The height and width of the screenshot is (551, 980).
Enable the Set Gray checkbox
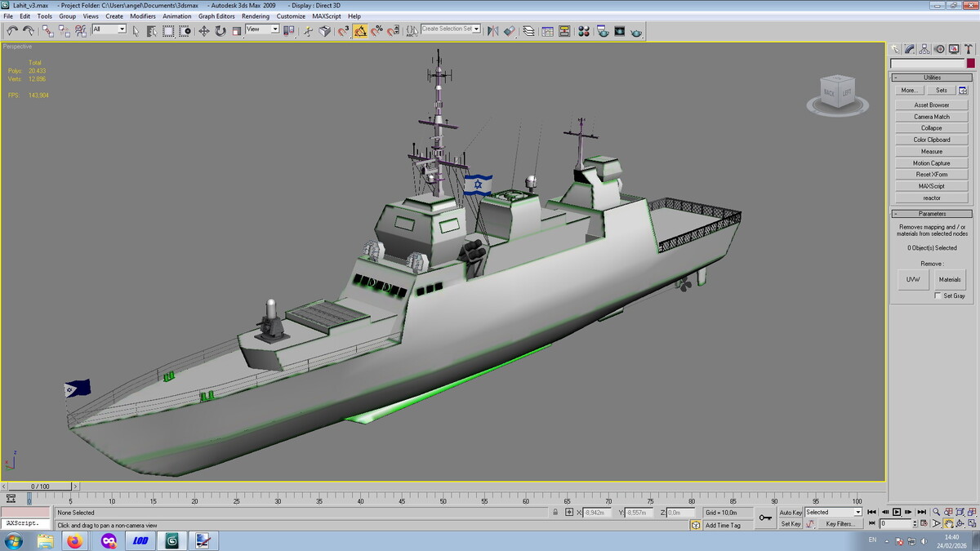tap(938, 295)
